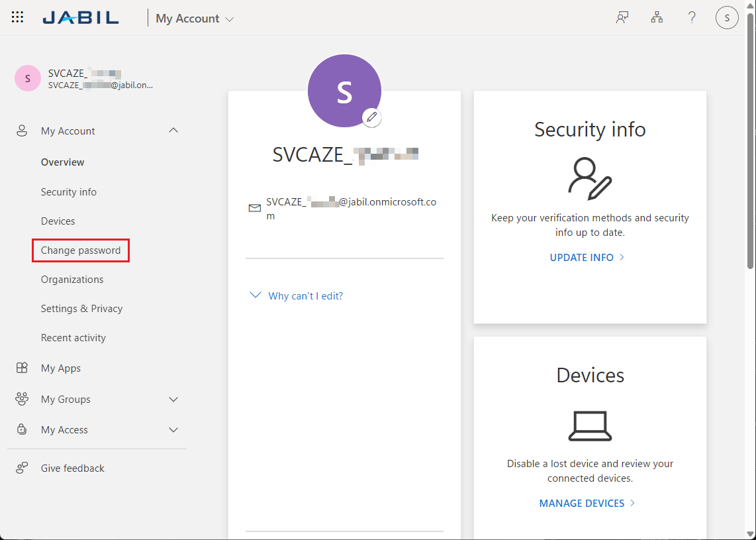756x540 pixels.
Task: Expand Why can't I edit?
Action: [305, 296]
